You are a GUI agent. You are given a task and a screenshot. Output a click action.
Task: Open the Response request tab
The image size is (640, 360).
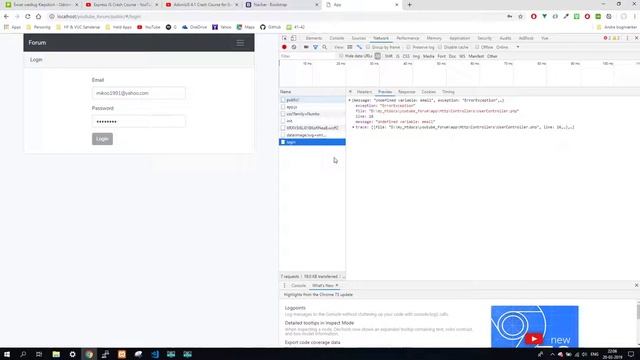(407, 92)
